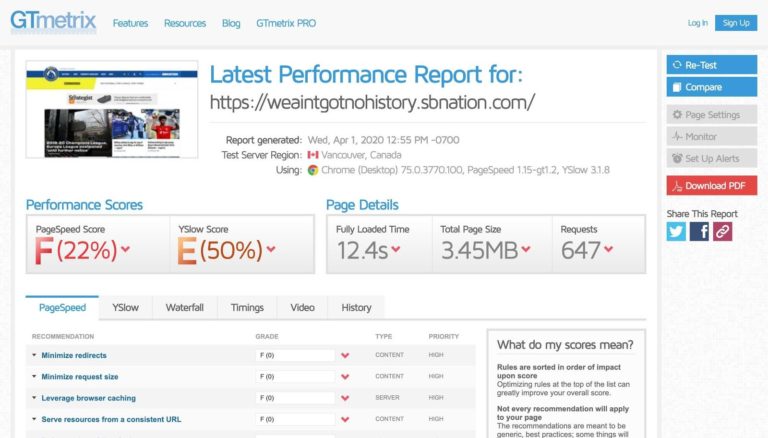Click the Monitor button
The image size is (768, 438).
pos(712,137)
